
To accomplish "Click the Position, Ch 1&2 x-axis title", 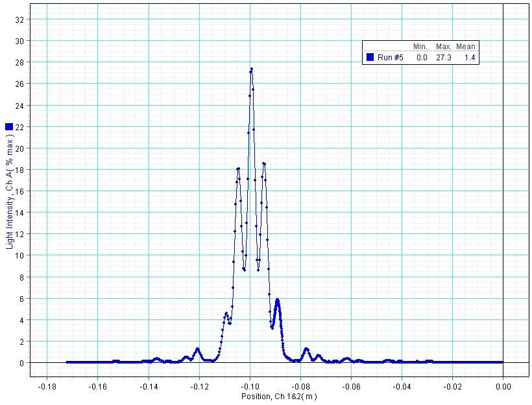I will 279,396.
